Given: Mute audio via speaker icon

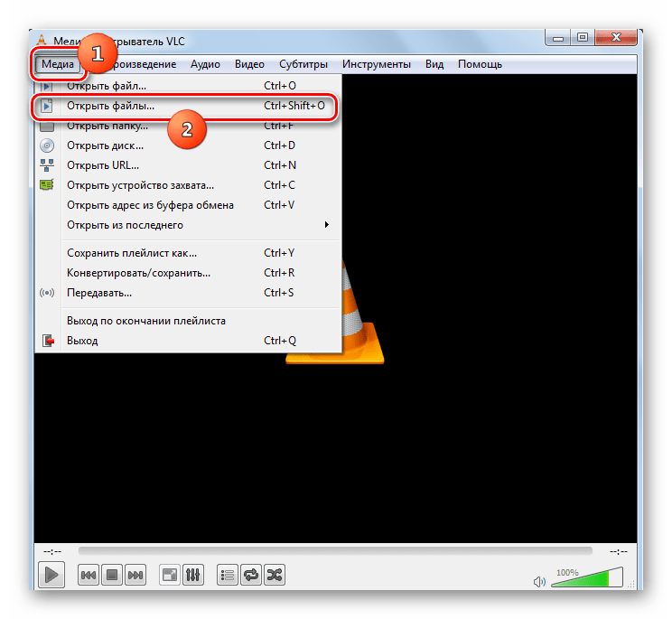Looking at the screenshot, I should pyautogui.click(x=539, y=582).
